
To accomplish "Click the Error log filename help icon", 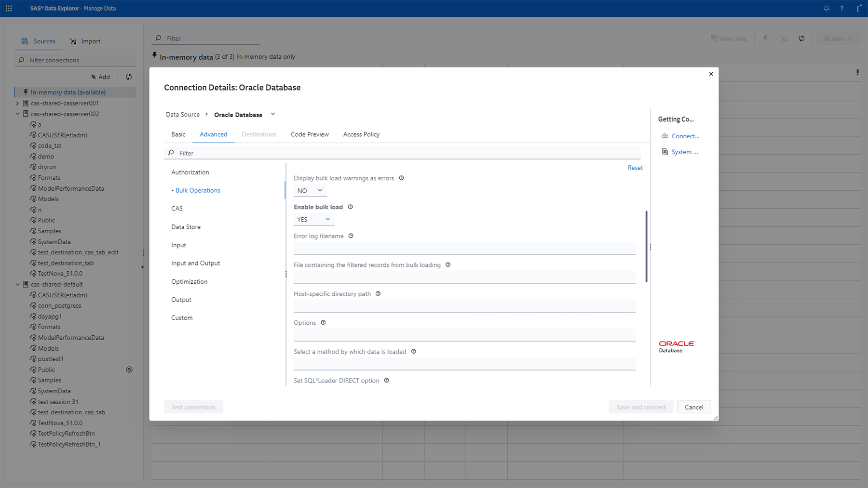I will coord(351,236).
